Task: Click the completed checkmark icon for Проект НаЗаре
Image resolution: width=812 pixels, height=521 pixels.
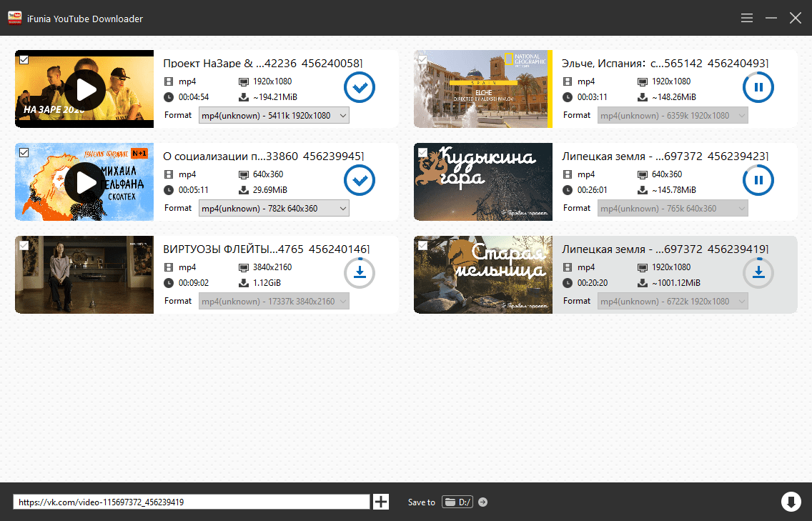Action: [360, 88]
